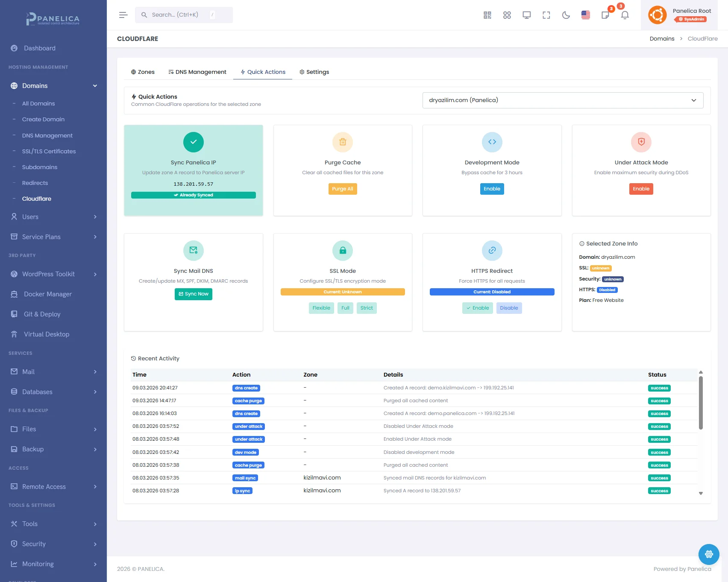Open the Settings tab
728x582 pixels.
[314, 72]
